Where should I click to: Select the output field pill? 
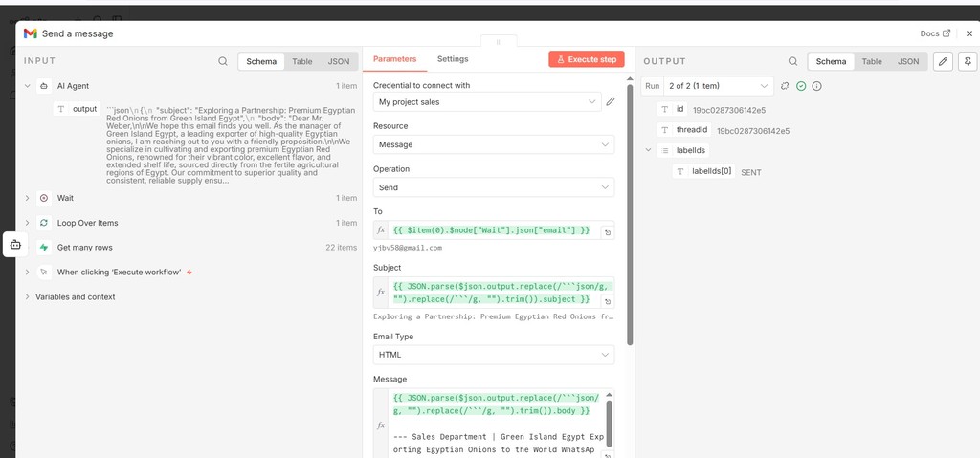pyautogui.click(x=78, y=109)
